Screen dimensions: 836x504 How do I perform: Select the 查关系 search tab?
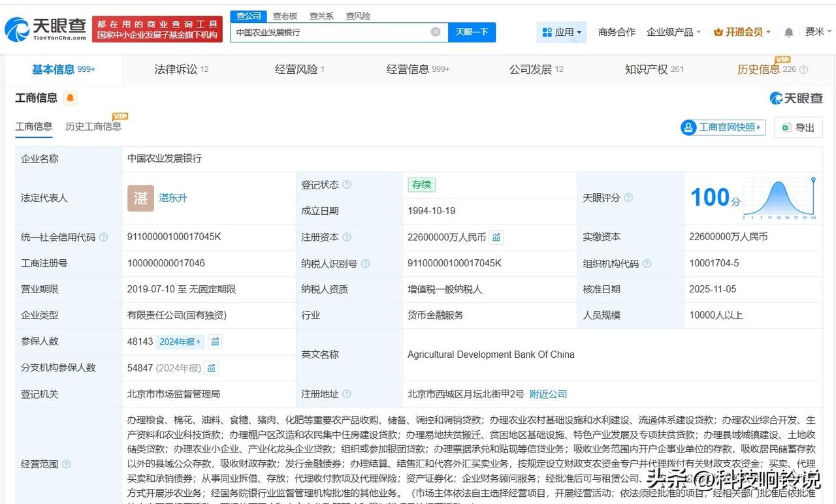[321, 16]
